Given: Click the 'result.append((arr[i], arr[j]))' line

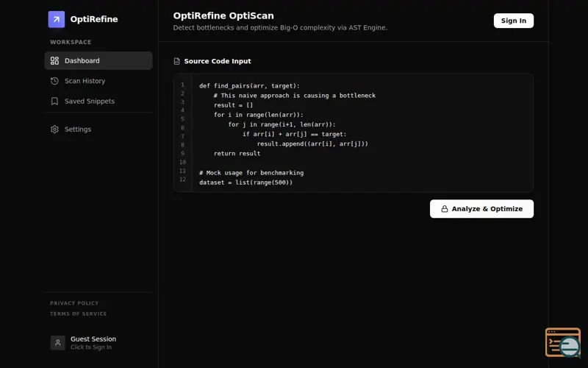Looking at the screenshot, I should tap(312, 144).
